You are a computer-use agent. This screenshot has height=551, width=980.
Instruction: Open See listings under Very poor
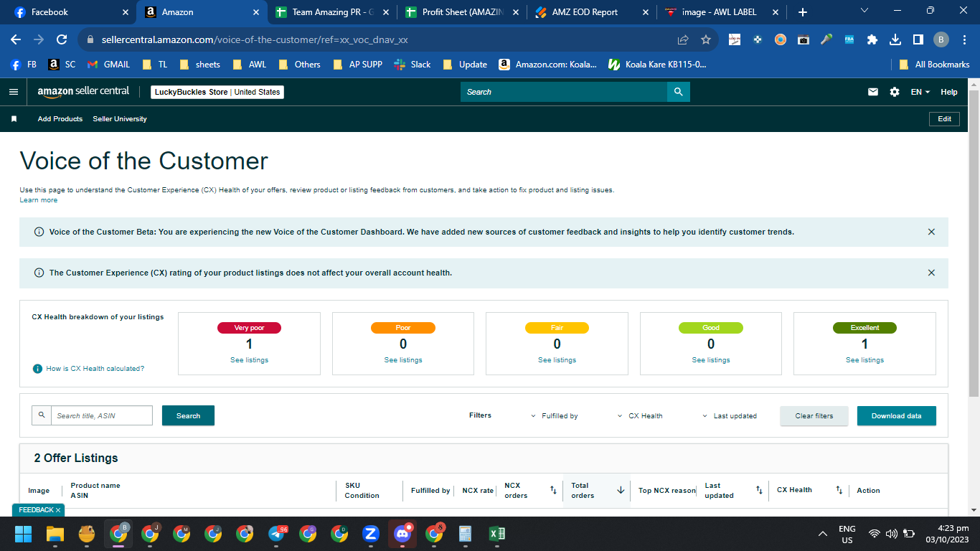[249, 360]
